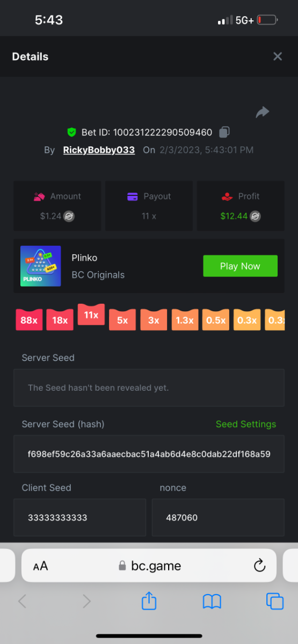
Task: Open RickyBobby033 user profile
Action: [99, 150]
